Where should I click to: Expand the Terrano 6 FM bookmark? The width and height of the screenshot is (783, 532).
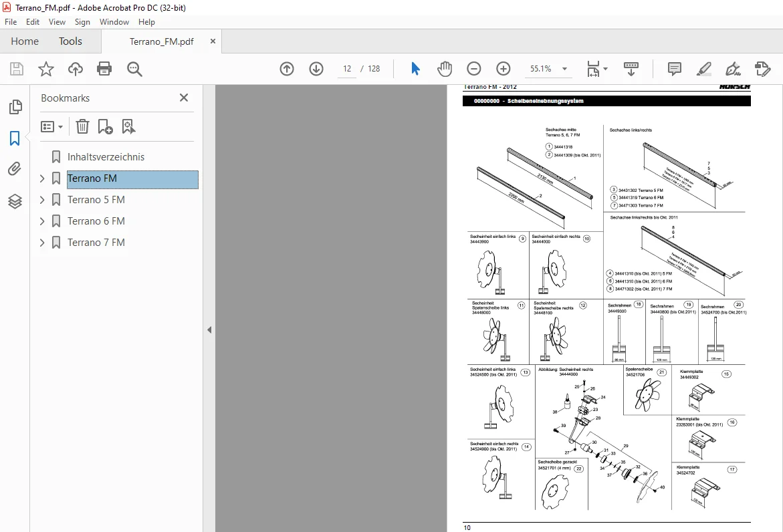42,222
